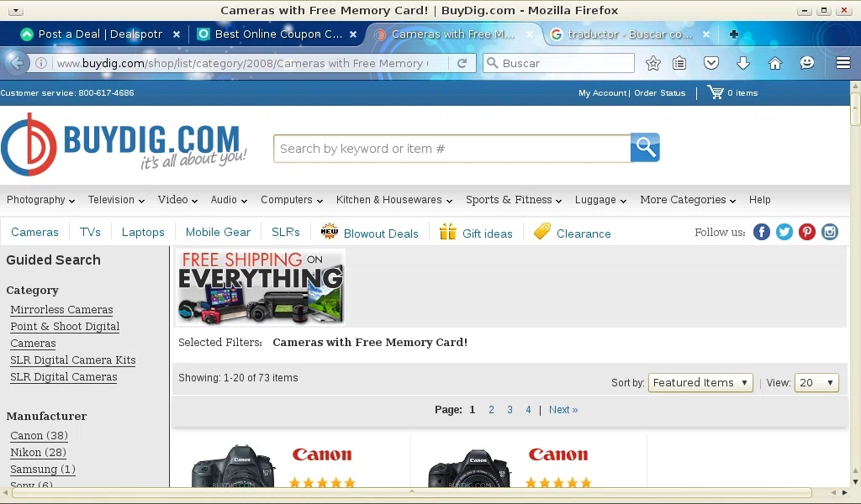Click the Firefox Buscar search box

(x=558, y=63)
